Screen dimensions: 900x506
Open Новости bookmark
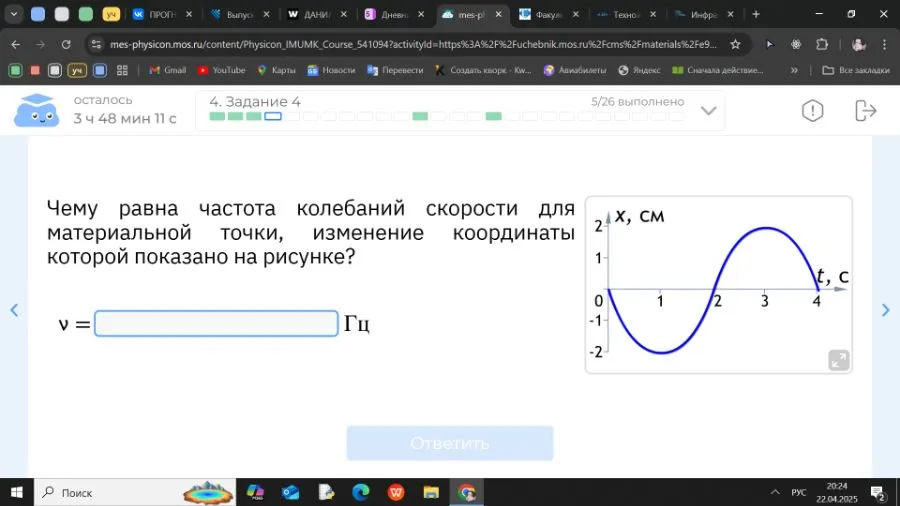pos(331,70)
